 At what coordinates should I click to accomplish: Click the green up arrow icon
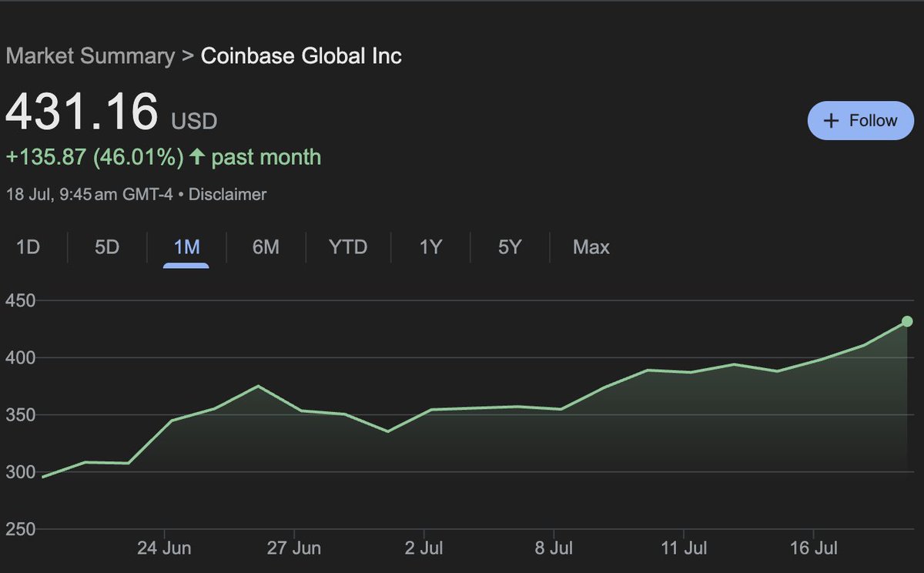tap(197, 157)
